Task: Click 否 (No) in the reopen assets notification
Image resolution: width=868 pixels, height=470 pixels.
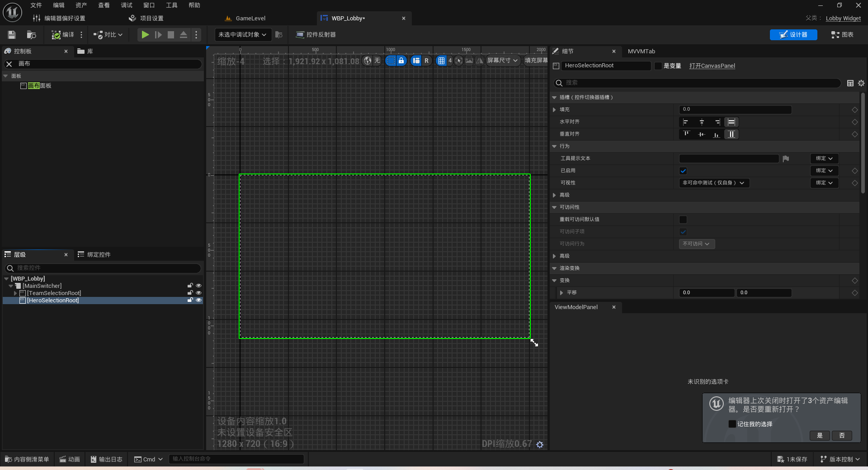Action: pos(842,436)
